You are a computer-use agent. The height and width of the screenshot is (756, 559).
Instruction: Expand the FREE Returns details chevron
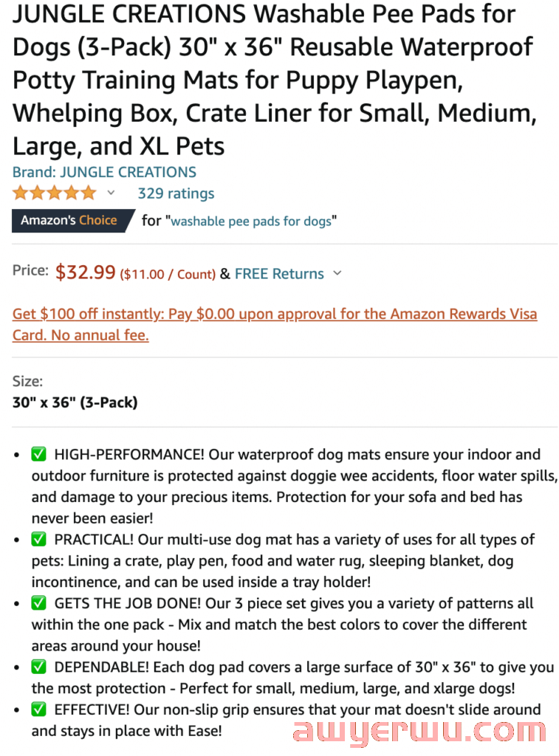tap(337, 273)
